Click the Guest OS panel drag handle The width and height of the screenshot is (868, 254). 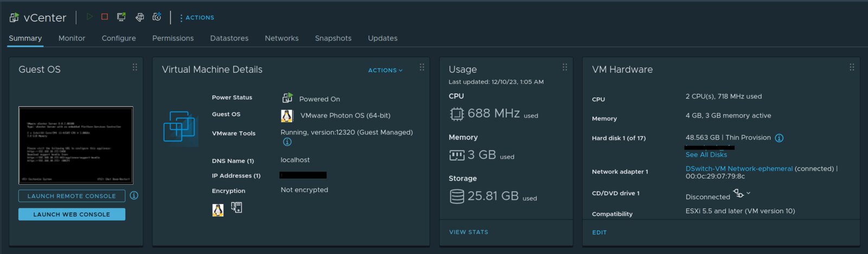[x=135, y=67]
